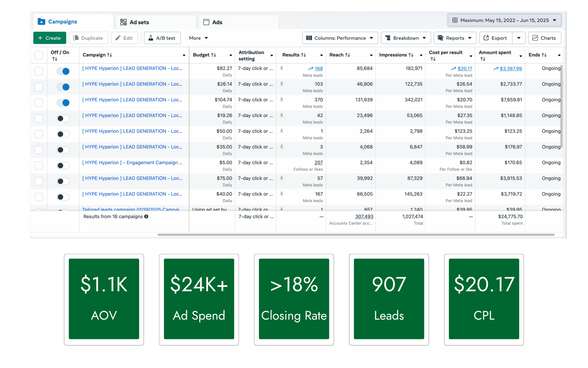Screen dimensions: 588x368
Task: Click the Charts button
Action: point(545,38)
